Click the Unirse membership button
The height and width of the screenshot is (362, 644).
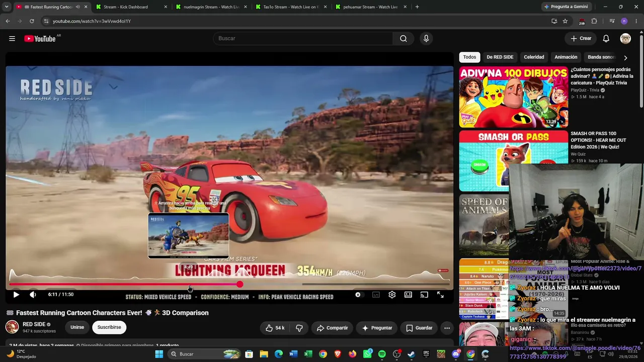coord(77,327)
